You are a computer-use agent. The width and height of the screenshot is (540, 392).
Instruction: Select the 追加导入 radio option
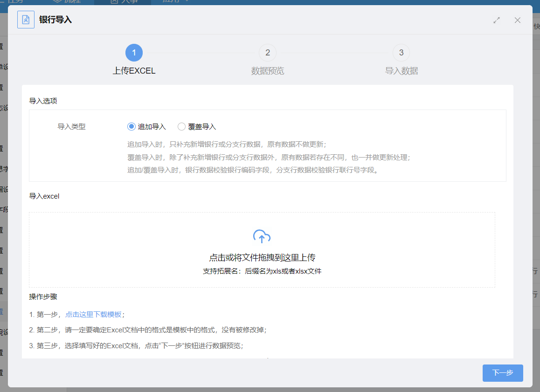pyautogui.click(x=131, y=127)
